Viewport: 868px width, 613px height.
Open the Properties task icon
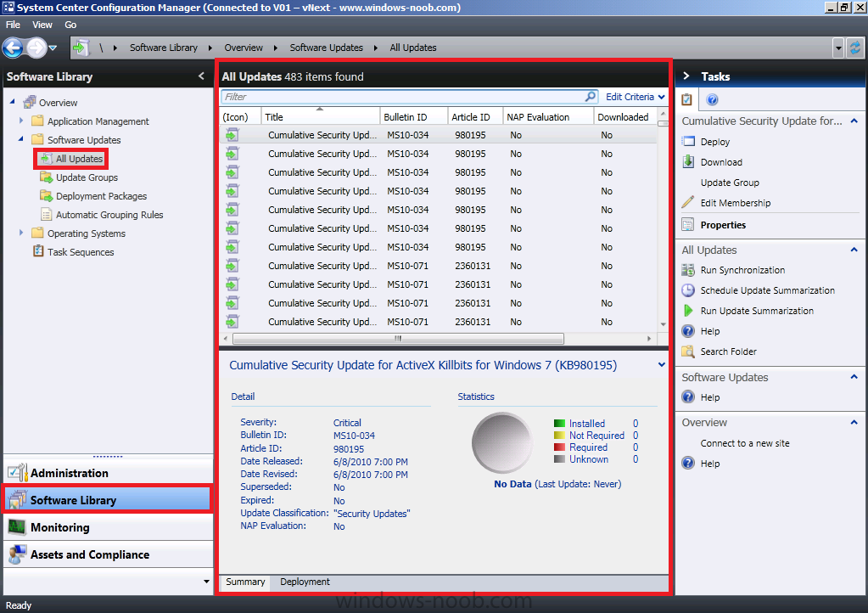click(x=688, y=225)
